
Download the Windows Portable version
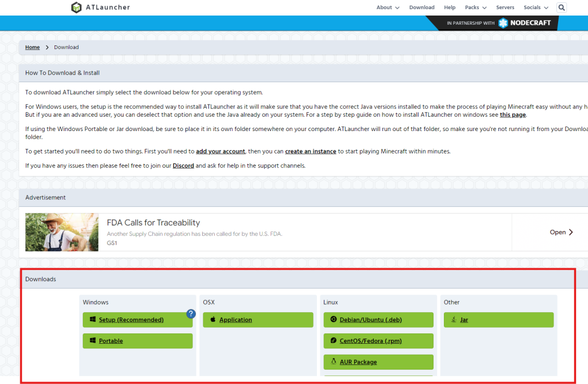(111, 341)
